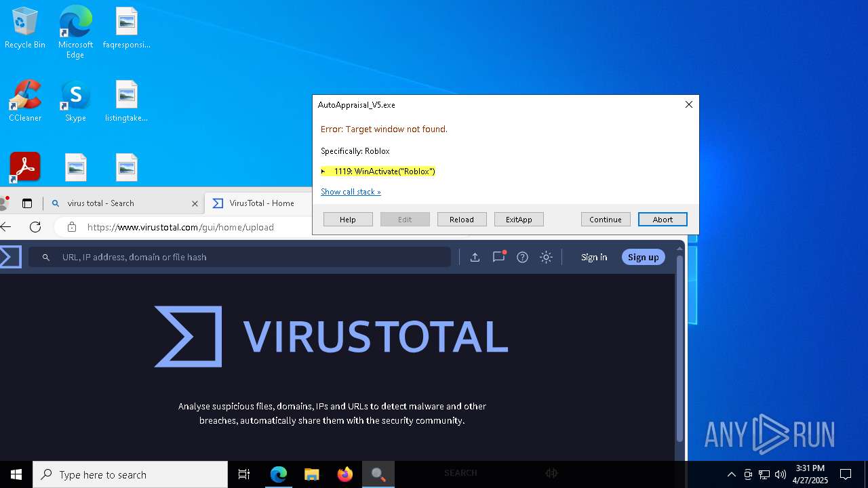Open File Explorer from taskbar
The image size is (868, 488).
coord(311,474)
